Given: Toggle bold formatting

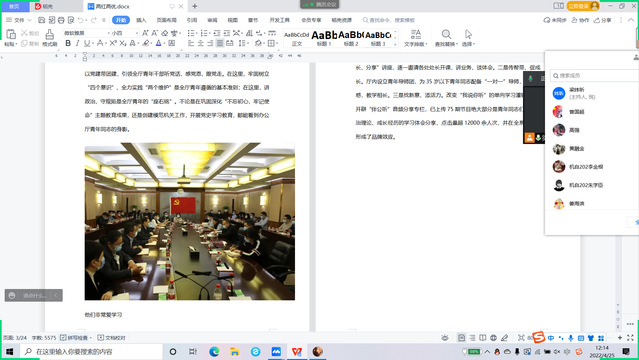Looking at the screenshot, I should point(68,43).
